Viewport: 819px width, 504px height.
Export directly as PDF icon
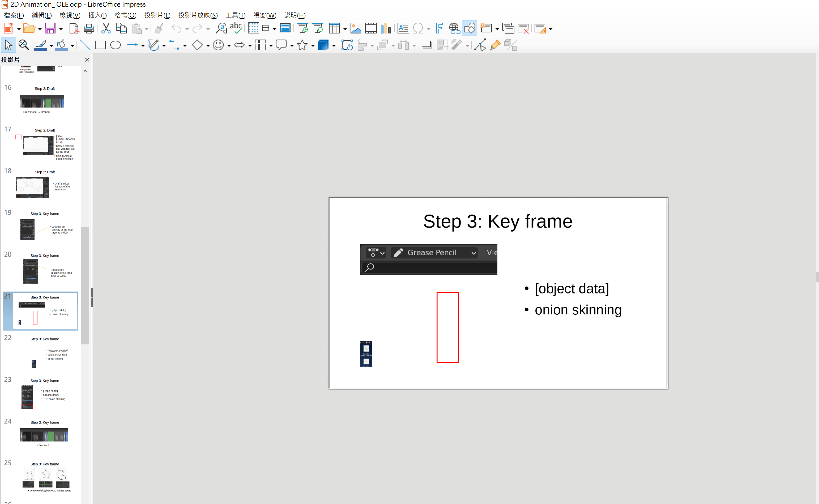click(74, 29)
